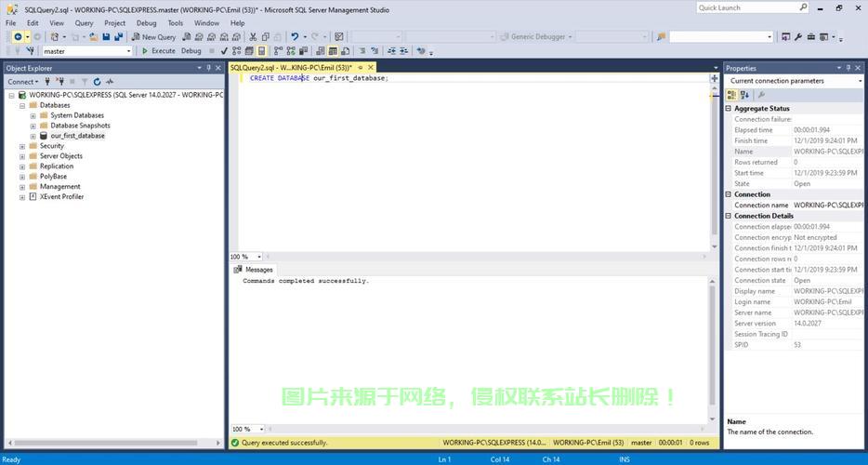Click the Save All icon
The width and height of the screenshot is (868, 465).
pyautogui.click(x=119, y=36)
